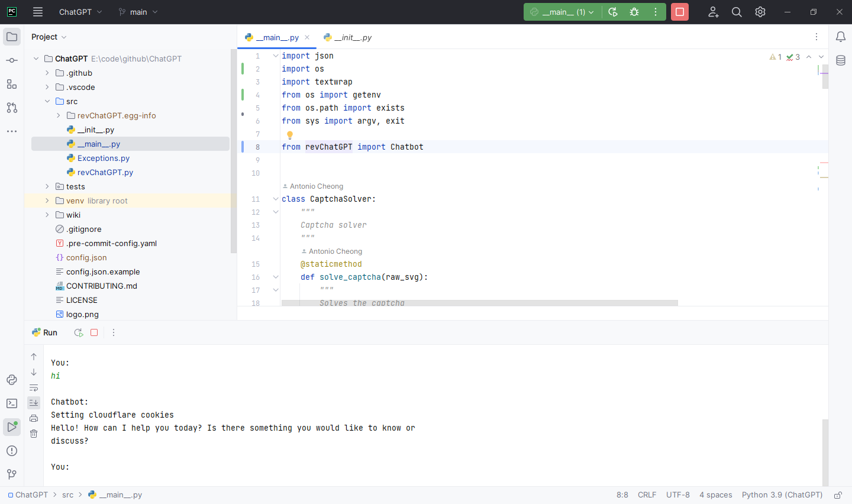Open the Terminal tool window

tap(12, 403)
